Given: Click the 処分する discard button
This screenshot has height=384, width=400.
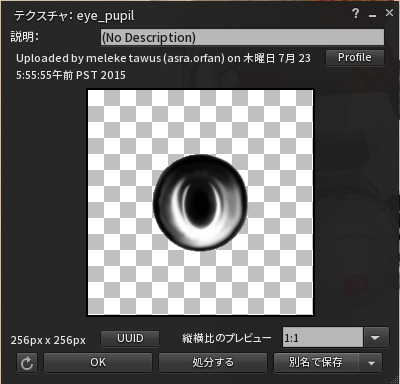Looking at the screenshot, I should [x=213, y=362].
